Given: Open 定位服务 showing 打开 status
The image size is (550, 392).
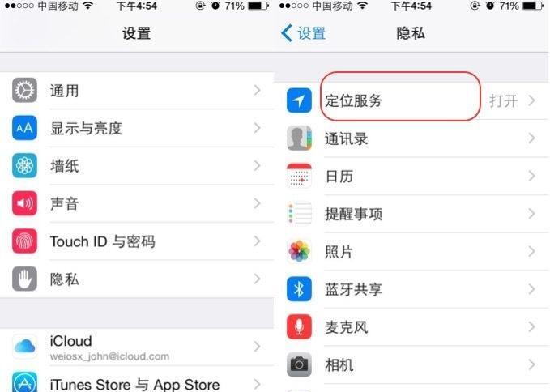Looking at the screenshot, I should (411, 101).
